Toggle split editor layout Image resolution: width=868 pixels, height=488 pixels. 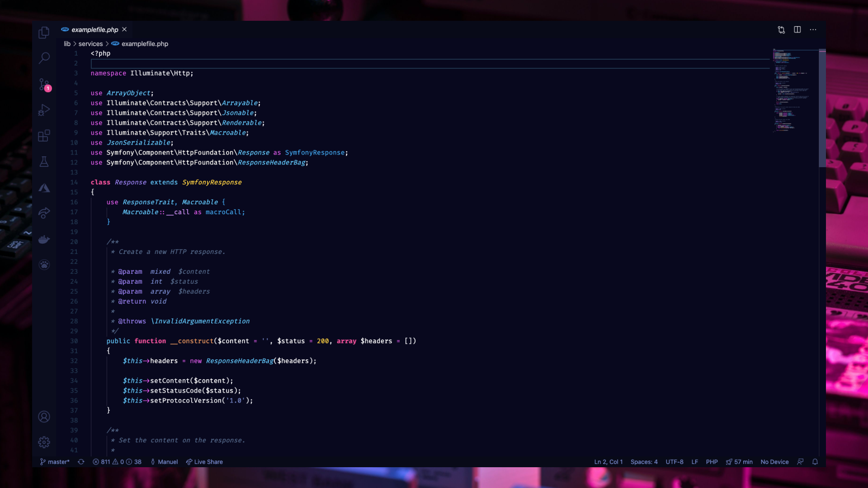tap(797, 30)
